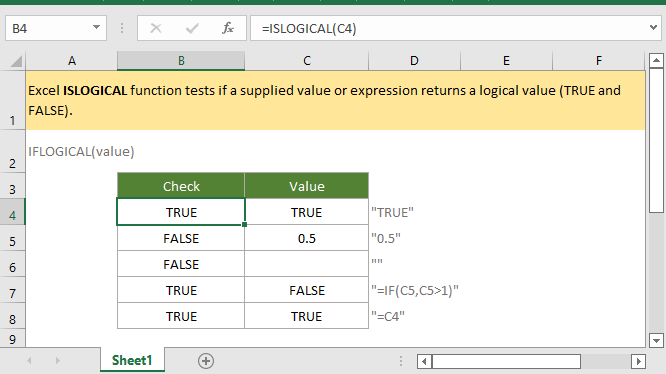Viewport: 666px width, 374px height.
Task: Select row 8 header
Action: point(13,315)
